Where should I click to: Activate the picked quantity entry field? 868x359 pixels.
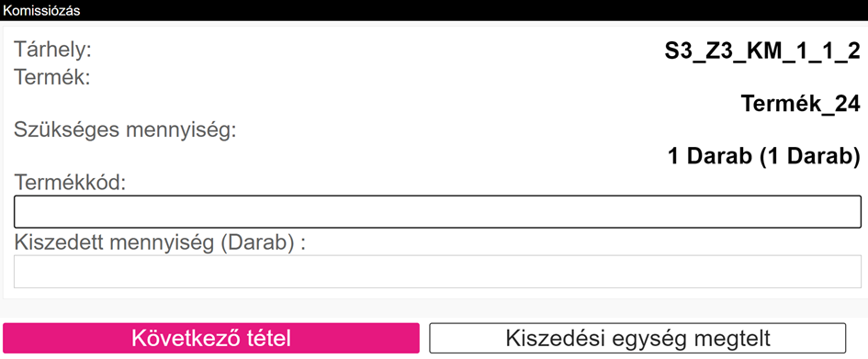click(437, 272)
